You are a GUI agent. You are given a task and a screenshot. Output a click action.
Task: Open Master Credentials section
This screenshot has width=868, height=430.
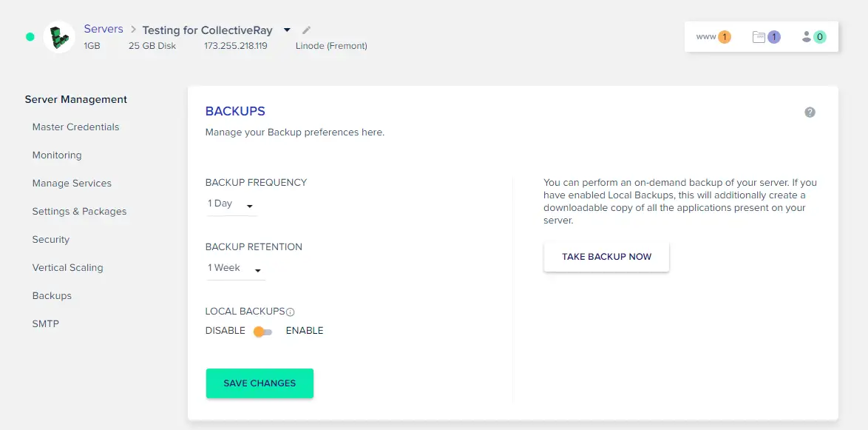76,127
